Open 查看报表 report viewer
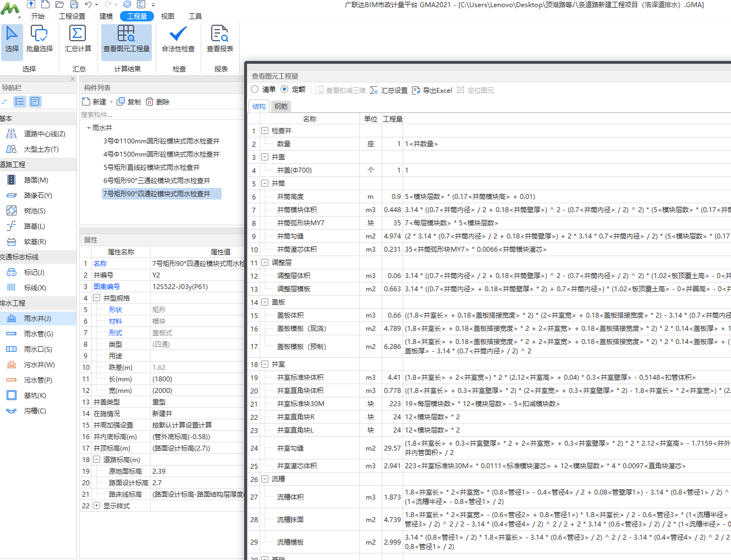 pos(220,39)
